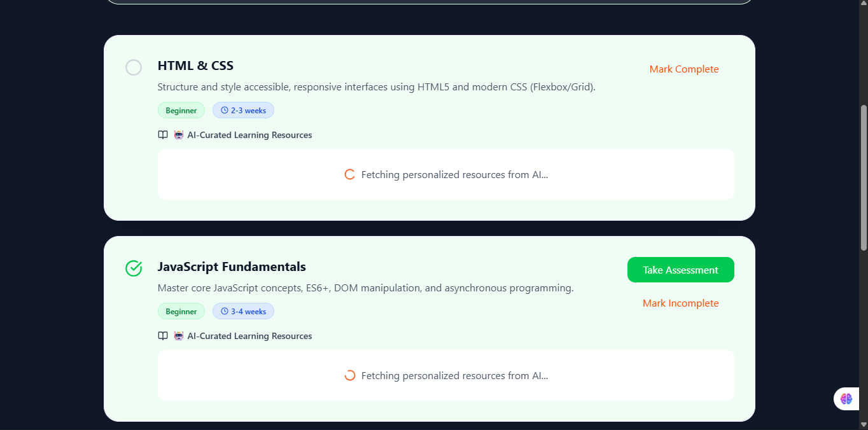Click the robot icon under HTML & CSS
868x430 pixels.
click(179, 135)
